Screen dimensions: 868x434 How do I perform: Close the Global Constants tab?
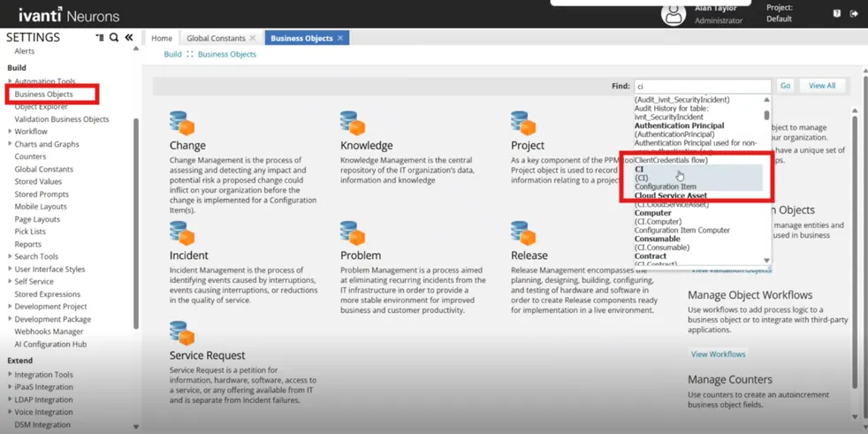click(x=253, y=38)
